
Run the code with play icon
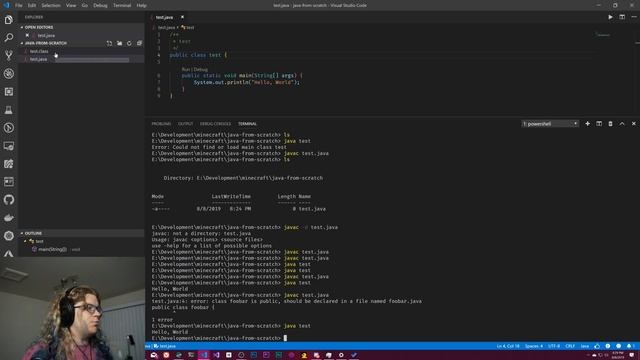[610, 17]
